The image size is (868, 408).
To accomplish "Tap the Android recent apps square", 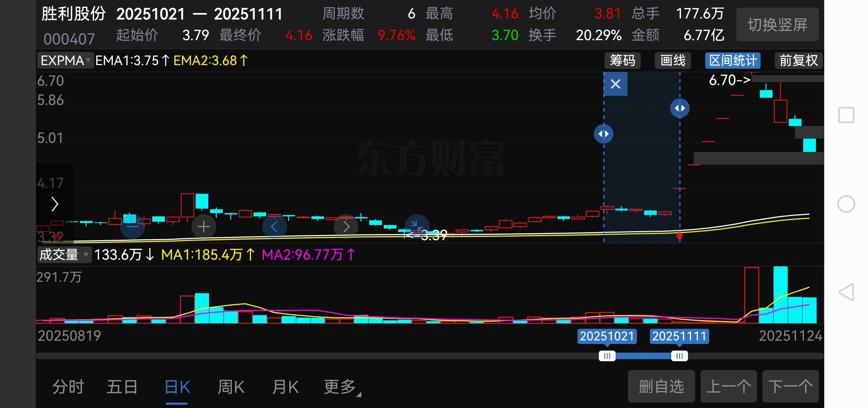I will point(846,115).
